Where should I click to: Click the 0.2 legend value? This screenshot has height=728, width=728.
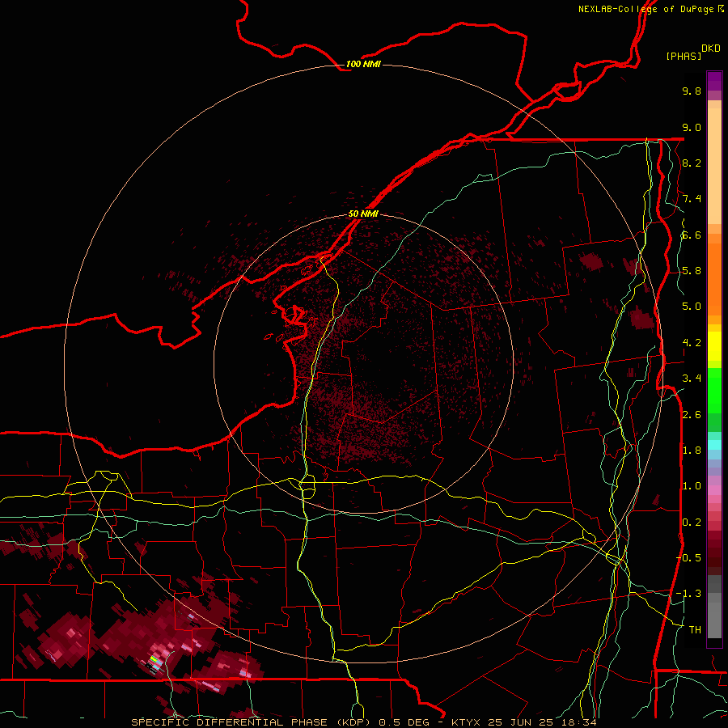pos(692,523)
